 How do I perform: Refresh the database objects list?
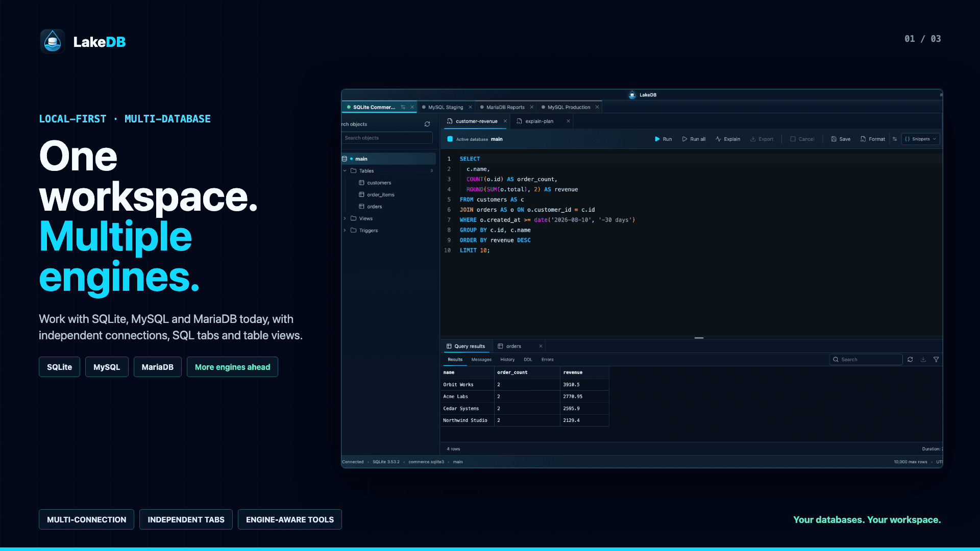(427, 124)
